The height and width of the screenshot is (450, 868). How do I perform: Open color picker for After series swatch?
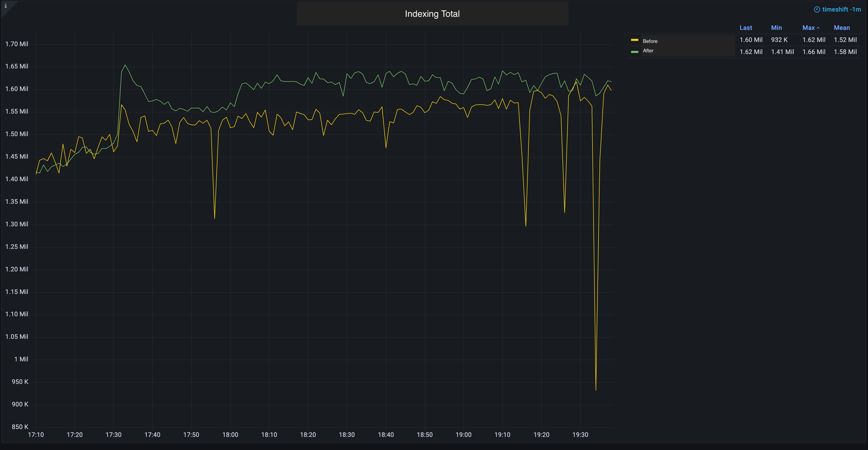coord(634,52)
